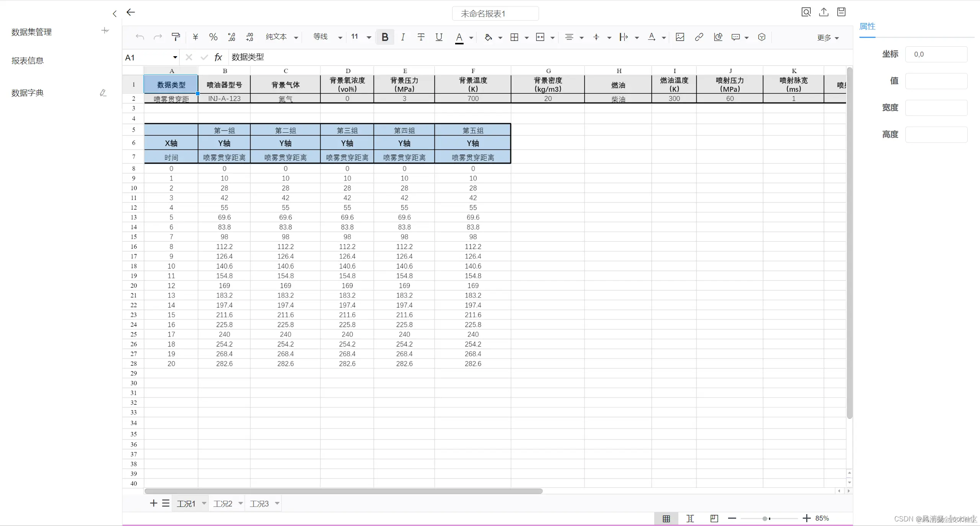Open the 纯文本 cell format dropdown
Viewport: 980px width, 526px height.
click(x=282, y=37)
